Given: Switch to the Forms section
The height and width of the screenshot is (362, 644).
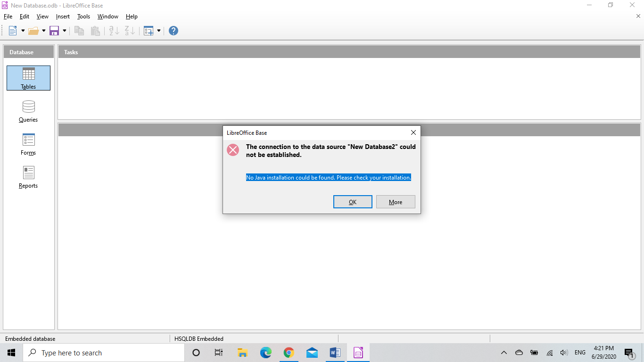Looking at the screenshot, I should click(28, 144).
